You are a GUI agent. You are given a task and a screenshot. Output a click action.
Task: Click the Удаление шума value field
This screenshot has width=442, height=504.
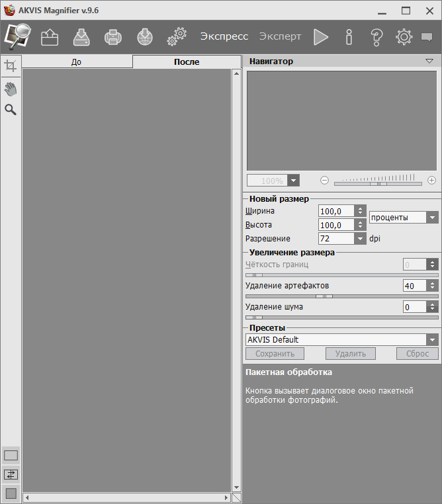[x=415, y=307]
